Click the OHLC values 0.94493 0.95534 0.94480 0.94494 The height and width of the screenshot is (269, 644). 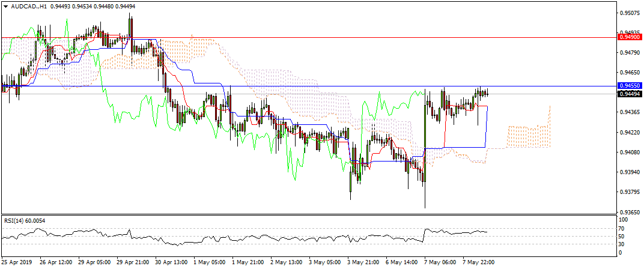click(x=93, y=7)
